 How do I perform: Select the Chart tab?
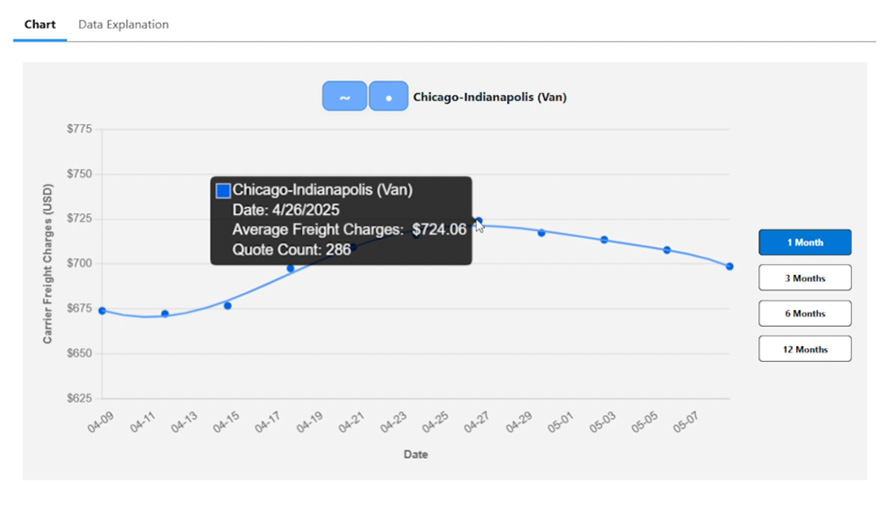[40, 24]
